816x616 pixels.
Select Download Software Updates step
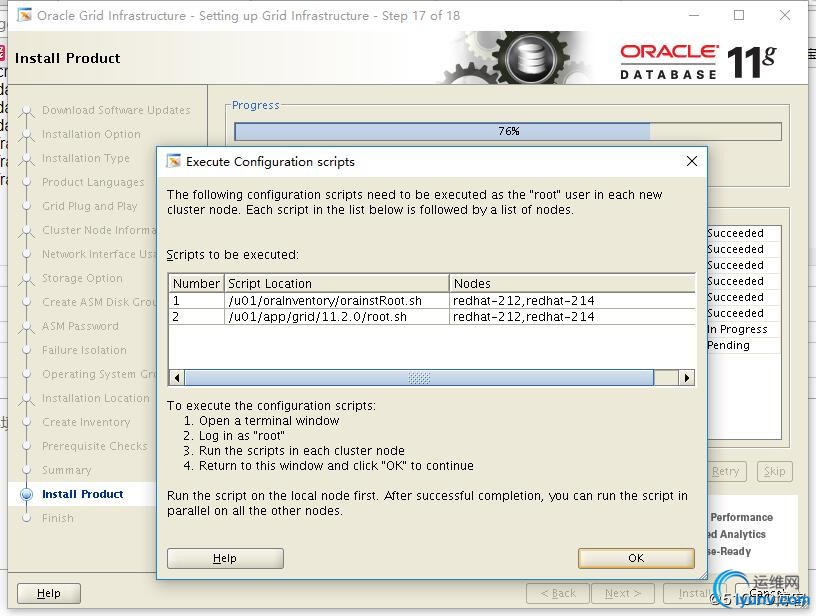coord(116,110)
